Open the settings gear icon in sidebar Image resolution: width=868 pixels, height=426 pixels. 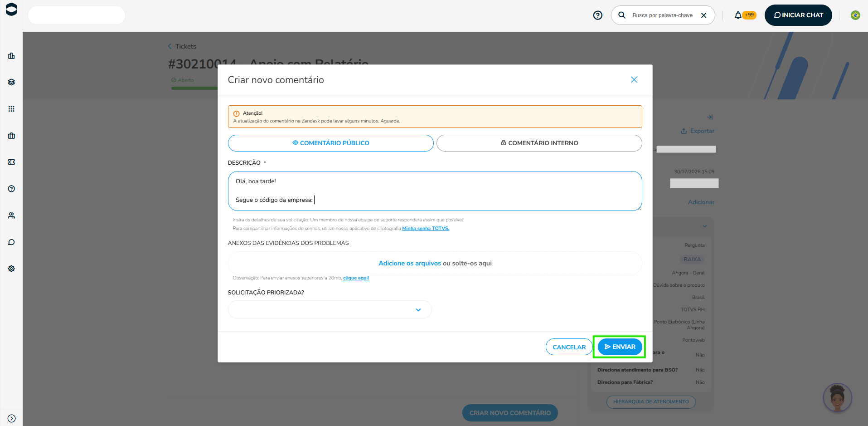click(x=11, y=269)
